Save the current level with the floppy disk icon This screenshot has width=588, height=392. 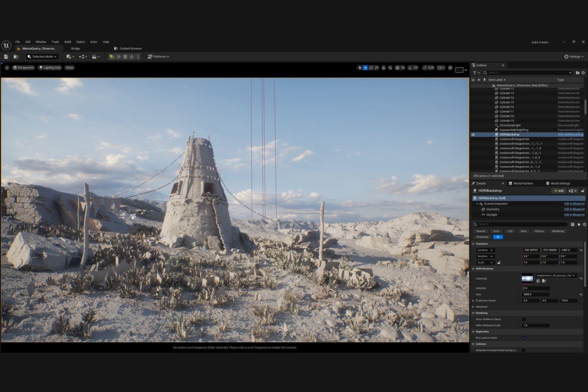[6, 57]
